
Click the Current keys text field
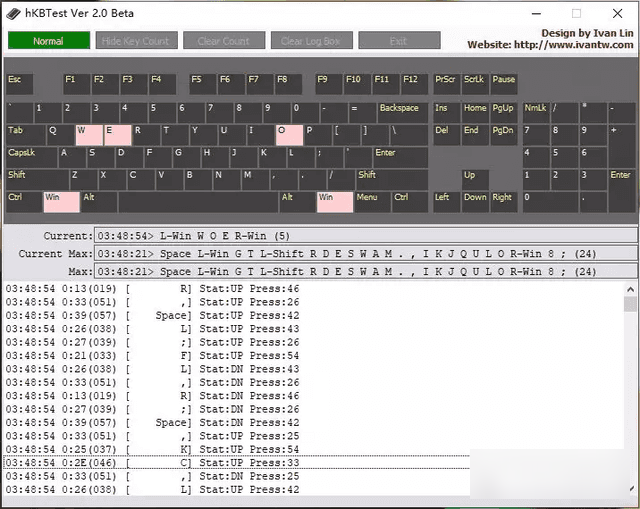tap(366, 236)
